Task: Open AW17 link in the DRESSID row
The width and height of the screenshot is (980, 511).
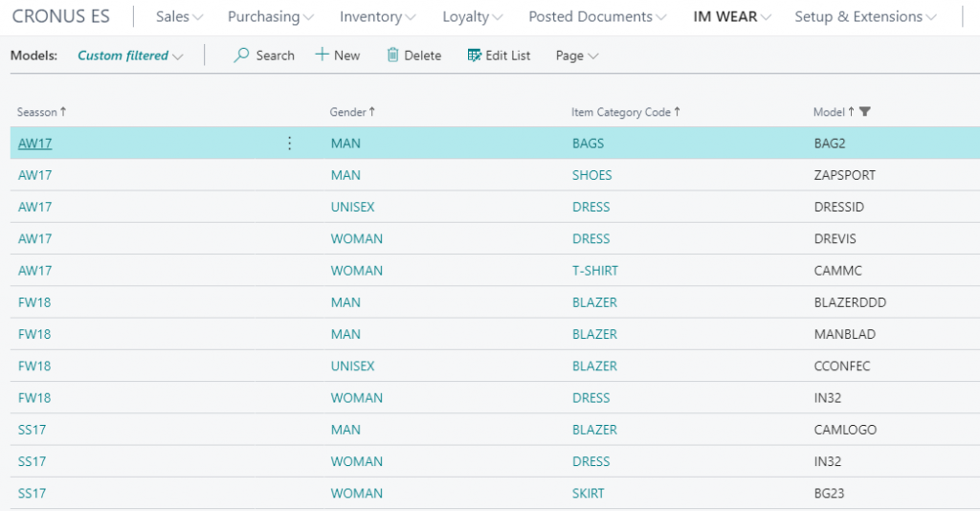Action: [35, 207]
